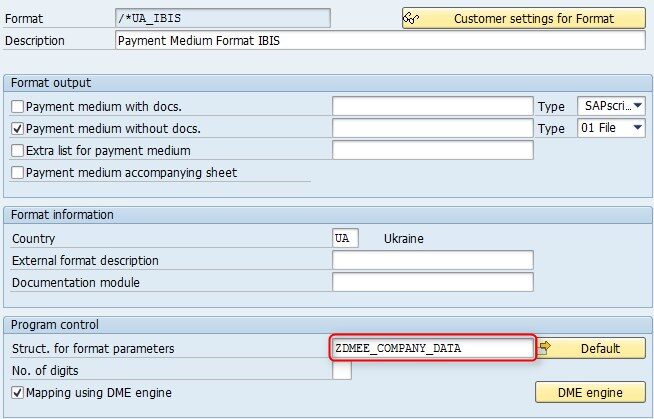The height and width of the screenshot is (419, 654).
Task: Enable Payment medium accompanying sheet checkbox
Action: tap(17, 172)
